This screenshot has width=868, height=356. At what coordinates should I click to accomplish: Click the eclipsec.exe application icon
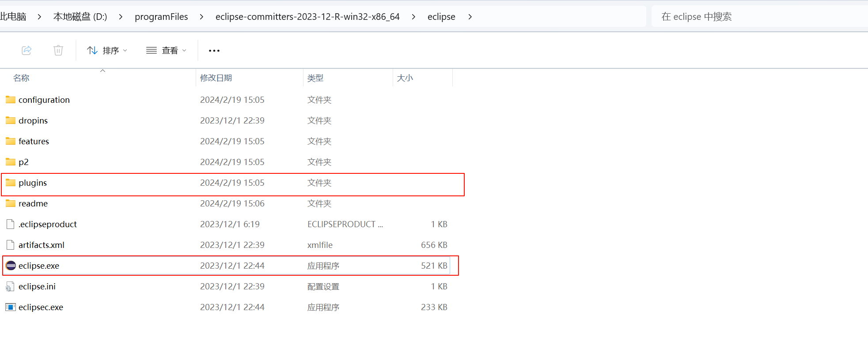click(11, 307)
